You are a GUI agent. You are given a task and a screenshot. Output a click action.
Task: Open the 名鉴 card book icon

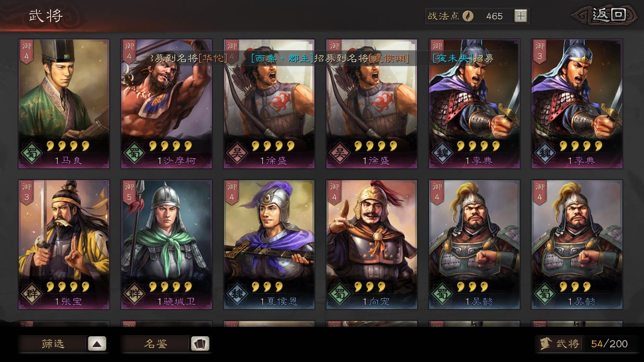click(200, 344)
